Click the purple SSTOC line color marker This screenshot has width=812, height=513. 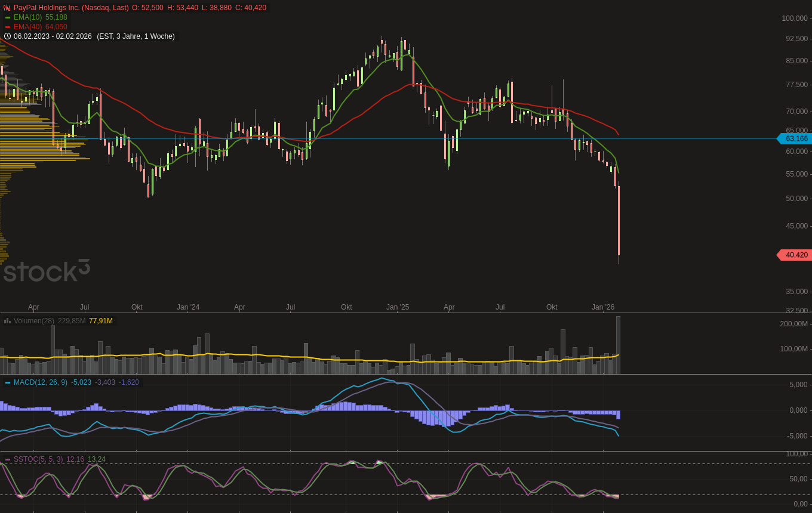pyautogui.click(x=8, y=460)
